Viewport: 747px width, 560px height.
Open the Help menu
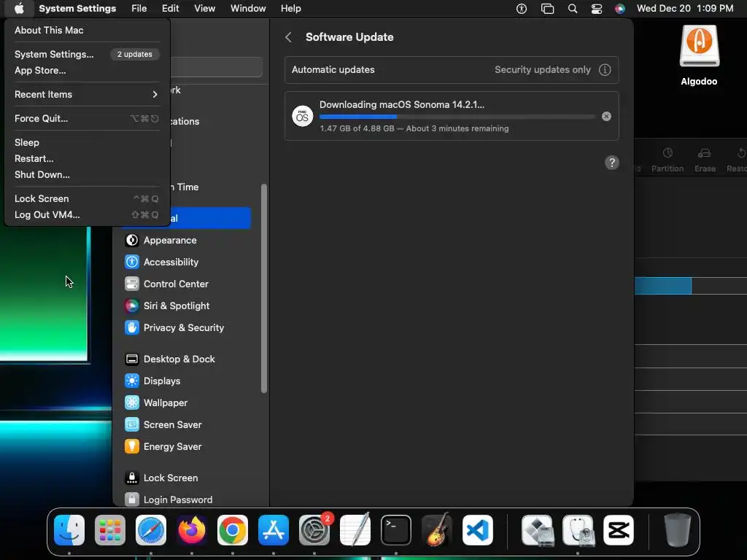[290, 9]
